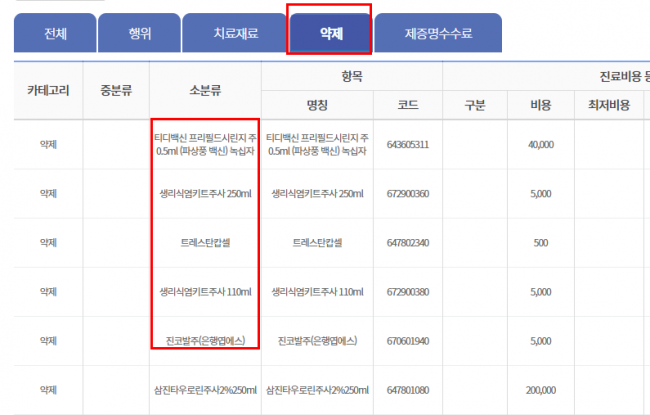Select code 670601940 cell
650x415 pixels.
pyautogui.click(x=408, y=341)
